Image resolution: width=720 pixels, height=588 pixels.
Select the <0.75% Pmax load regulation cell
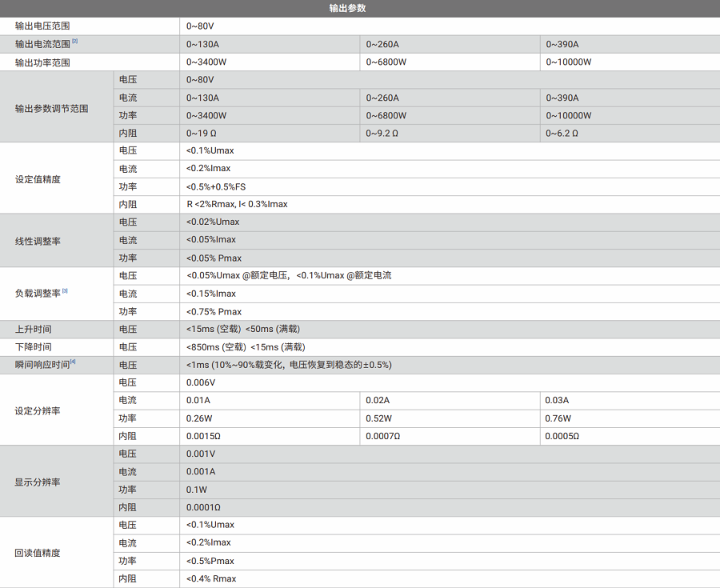[214, 312]
